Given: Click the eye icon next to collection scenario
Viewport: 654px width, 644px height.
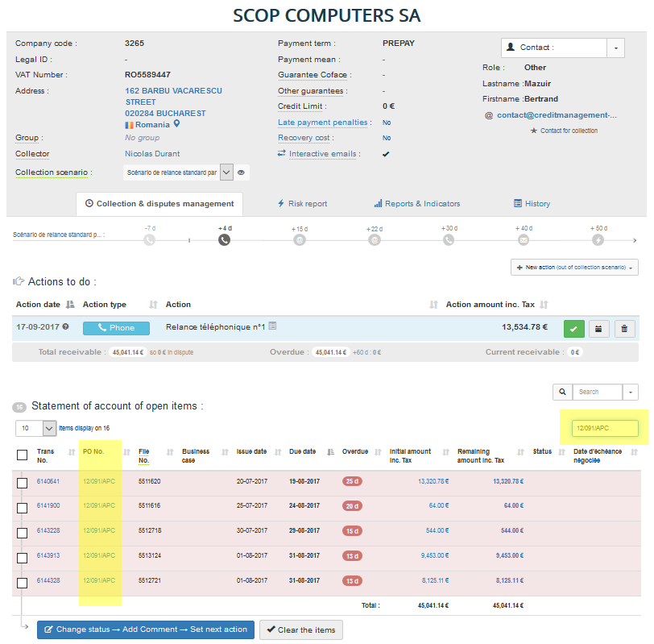Looking at the screenshot, I should [x=241, y=172].
